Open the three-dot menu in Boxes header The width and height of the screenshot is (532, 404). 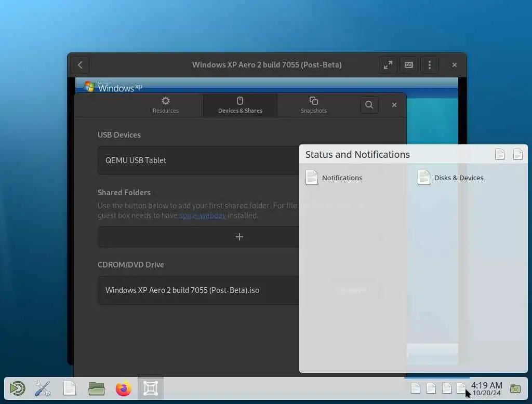(x=430, y=65)
